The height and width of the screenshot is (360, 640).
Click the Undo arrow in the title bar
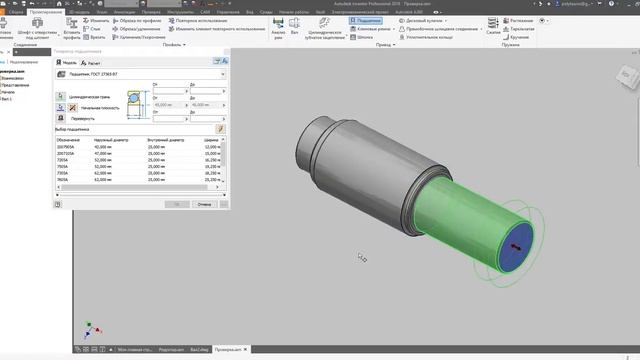pos(32,4)
